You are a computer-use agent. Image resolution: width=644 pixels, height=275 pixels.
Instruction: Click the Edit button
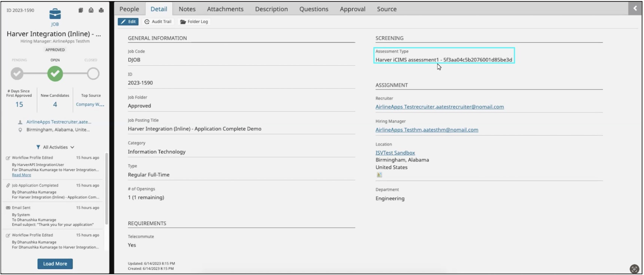point(128,22)
